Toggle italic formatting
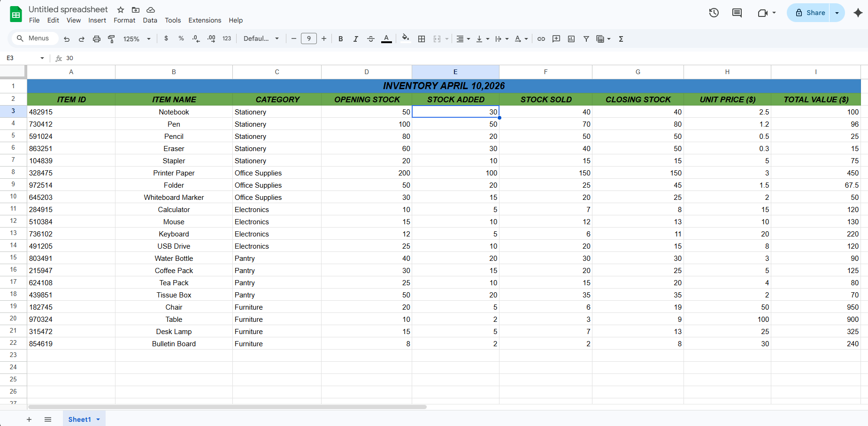868x426 pixels. click(356, 39)
